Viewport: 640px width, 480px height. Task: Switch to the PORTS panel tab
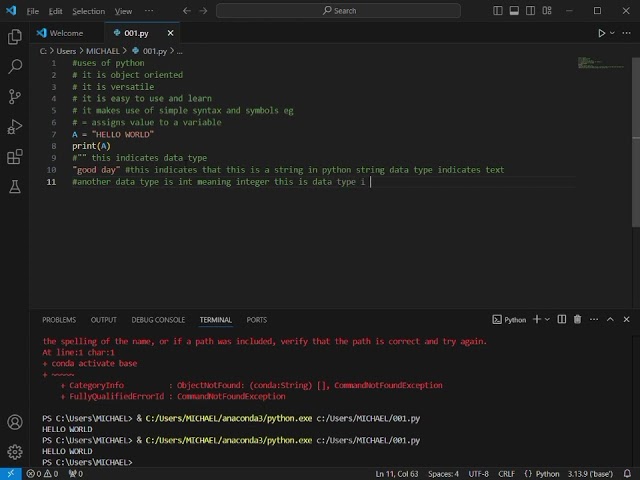[256, 320]
